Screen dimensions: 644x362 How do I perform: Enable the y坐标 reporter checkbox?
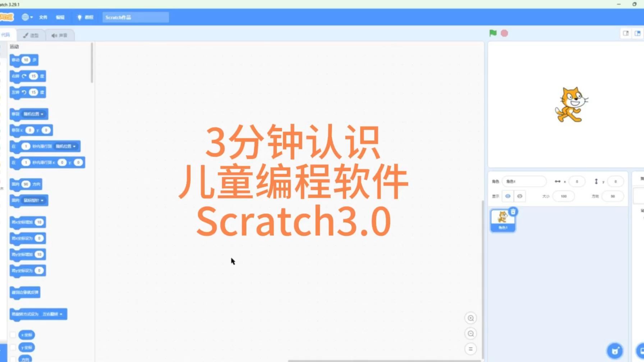13,347
